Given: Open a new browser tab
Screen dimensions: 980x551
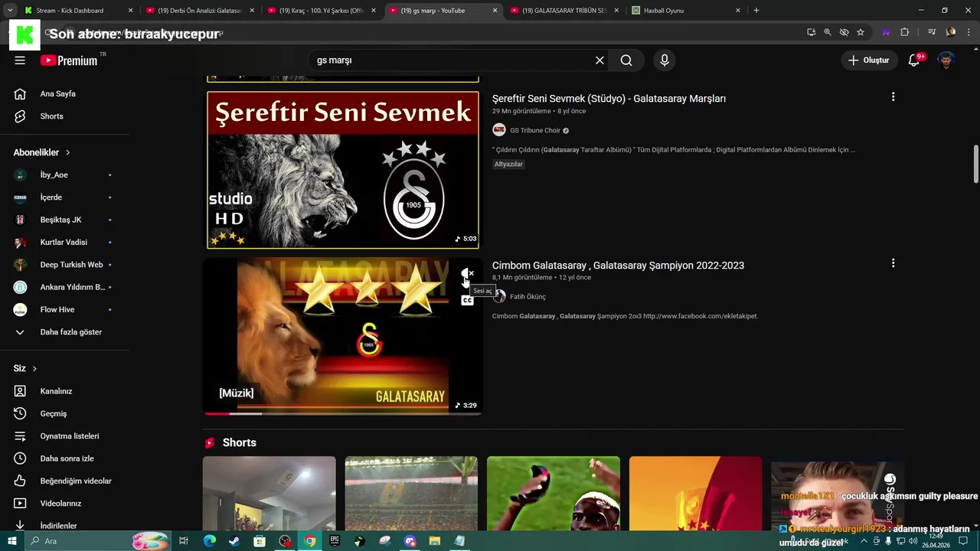Looking at the screenshot, I should (756, 11).
